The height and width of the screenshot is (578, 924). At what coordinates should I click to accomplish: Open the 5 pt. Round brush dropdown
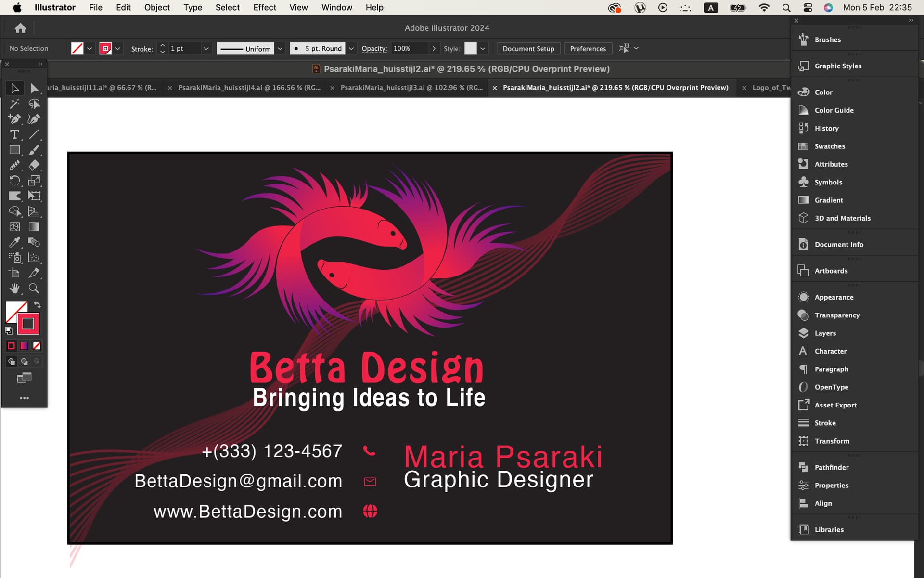pyautogui.click(x=351, y=49)
